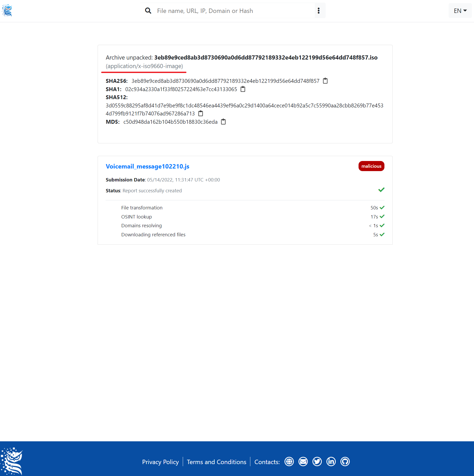
Task: Open the Voicemail_message102210.js report
Action: (147, 166)
